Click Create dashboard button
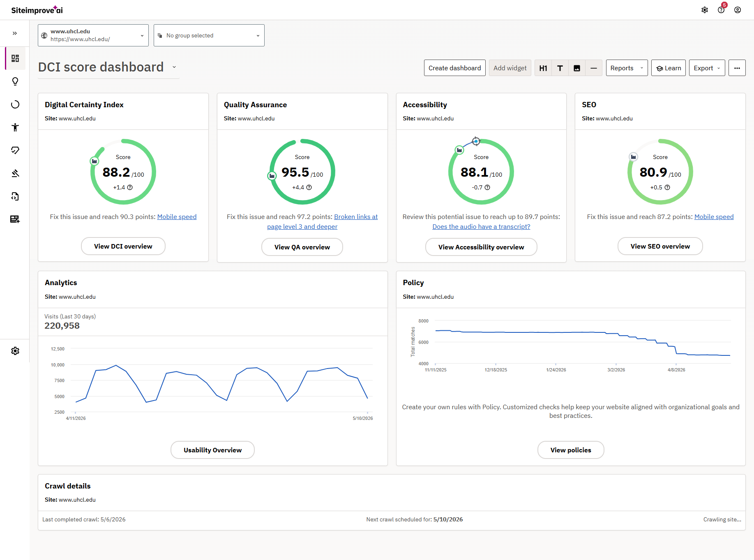This screenshot has height=560, width=754. (454, 68)
